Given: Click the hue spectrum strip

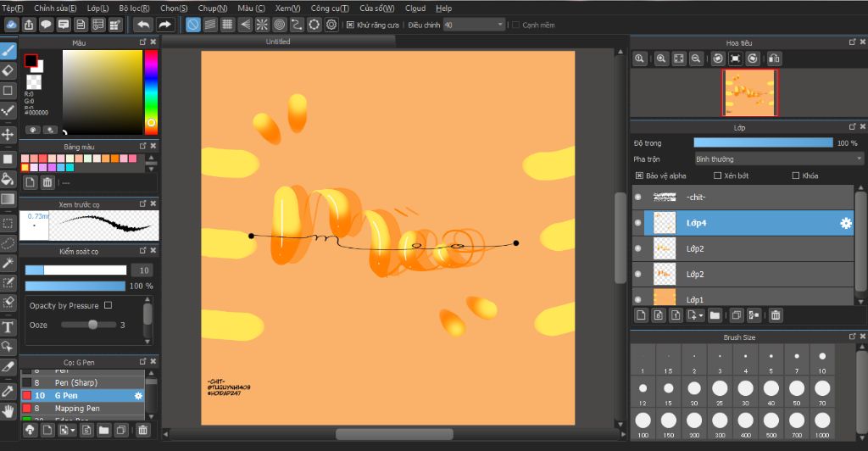Looking at the screenshot, I should click(151, 92).
